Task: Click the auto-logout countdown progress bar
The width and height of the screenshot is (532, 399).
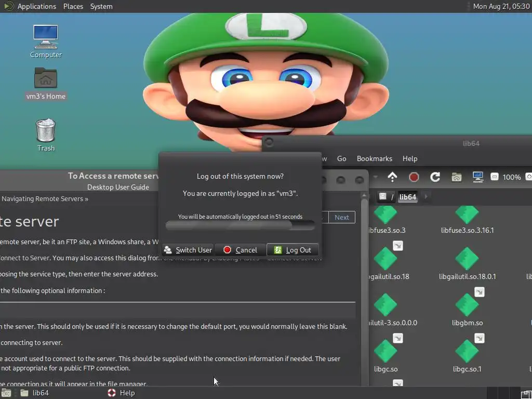Action: click(x=240, y=225)
